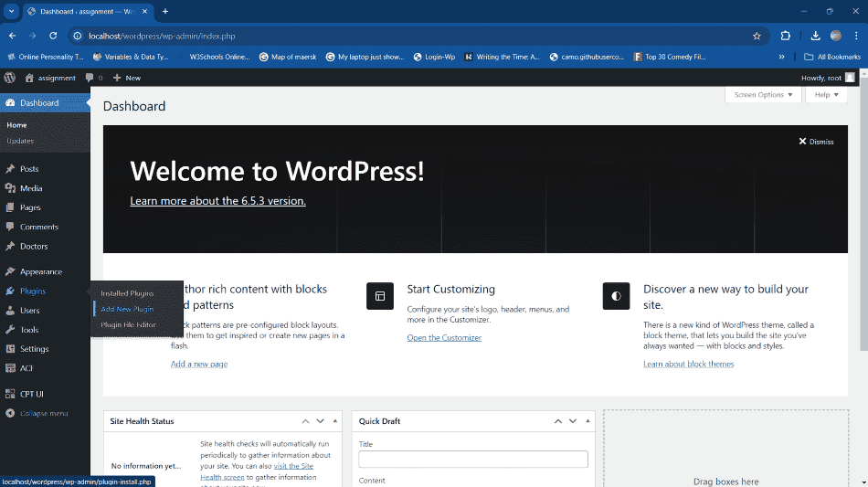Open the Home submenu item
Image resolution: width=868 pixels, height=487 pixels.
point(16,125)
